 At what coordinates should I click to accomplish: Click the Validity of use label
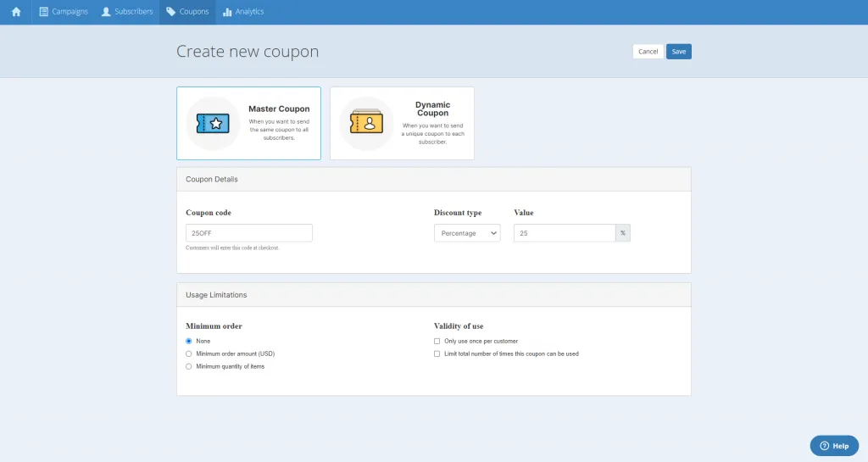[459, 326]
